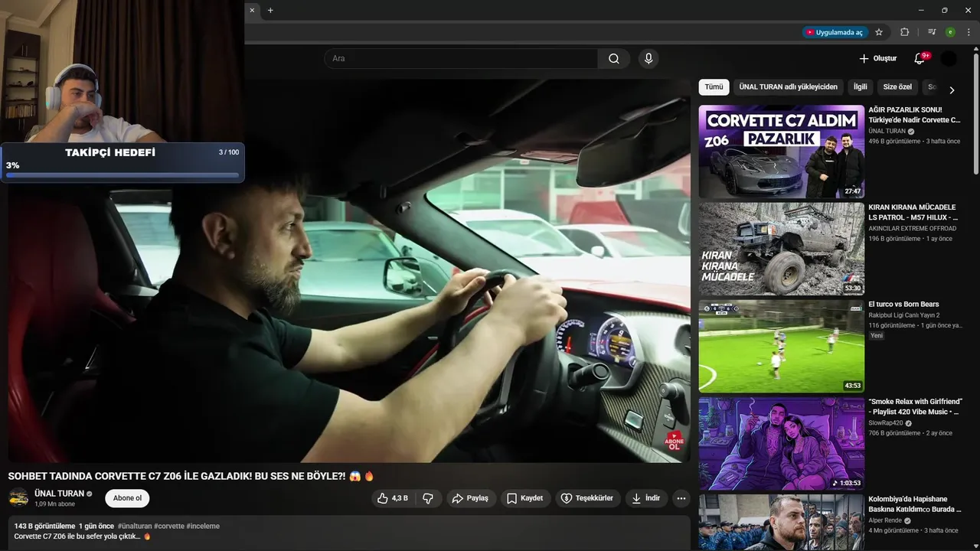Select the Size özel chip

pyautogui.click(x=897, y=87)
